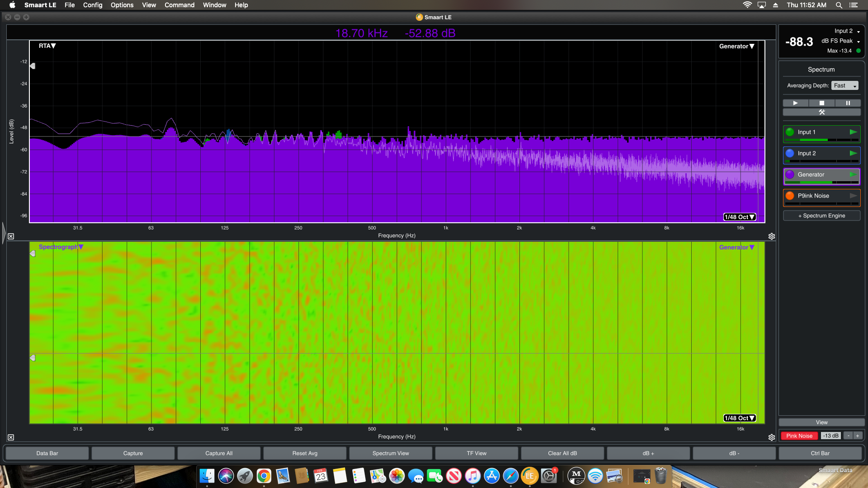Open System Preferences from the Dock
868x488 pixels.
[x=548, y=476]
